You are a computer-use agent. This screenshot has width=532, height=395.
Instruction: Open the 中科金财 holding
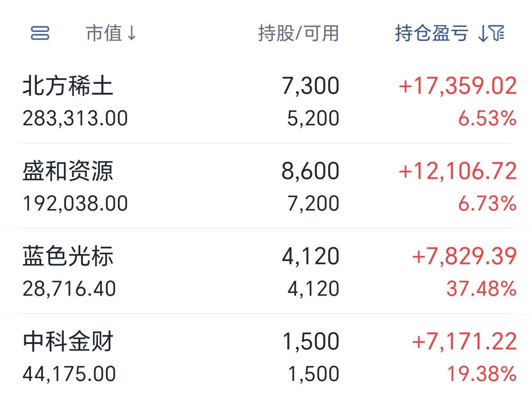tap(266, 355)
